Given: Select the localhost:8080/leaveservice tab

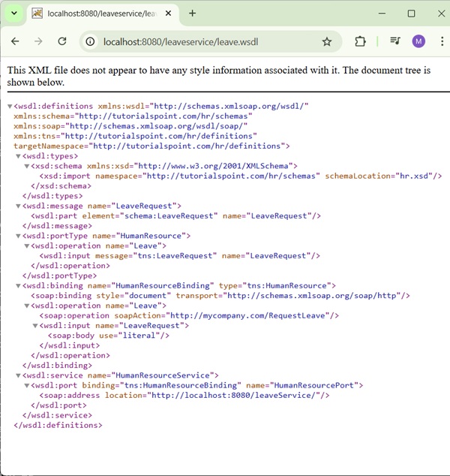Looking at the screenshot, I should coord(103,14).
